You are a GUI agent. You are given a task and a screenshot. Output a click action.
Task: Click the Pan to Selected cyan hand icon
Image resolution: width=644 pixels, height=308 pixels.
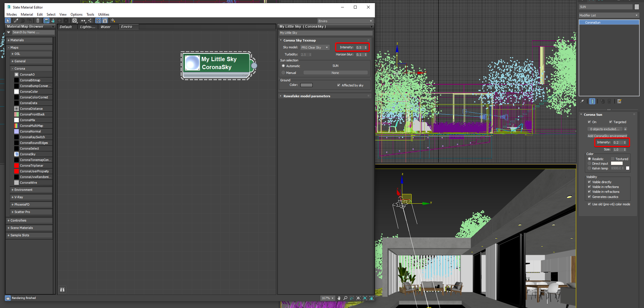pos(371,298)
